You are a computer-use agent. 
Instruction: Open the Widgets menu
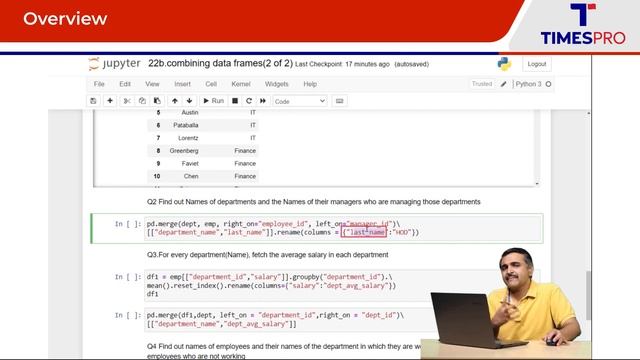click(x=277, y=84)
